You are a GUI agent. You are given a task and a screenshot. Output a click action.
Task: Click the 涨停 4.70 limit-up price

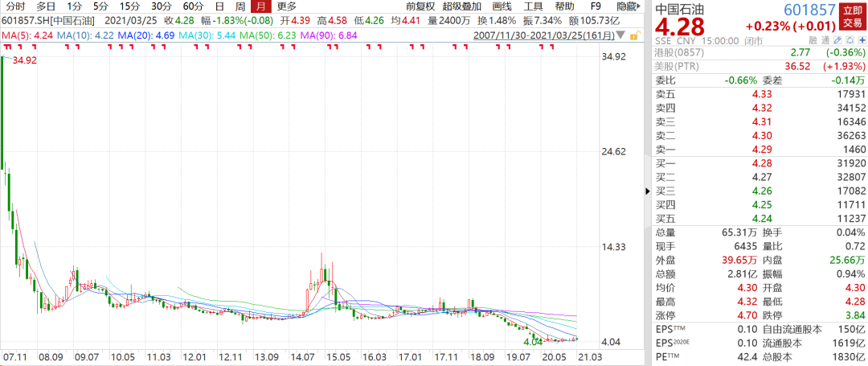[747, 315]
